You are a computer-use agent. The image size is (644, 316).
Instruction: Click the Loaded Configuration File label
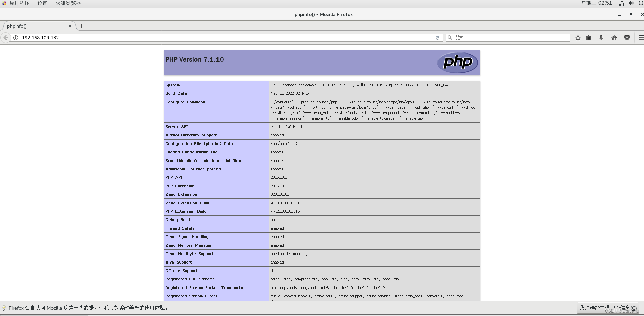(x=191, y=152)
